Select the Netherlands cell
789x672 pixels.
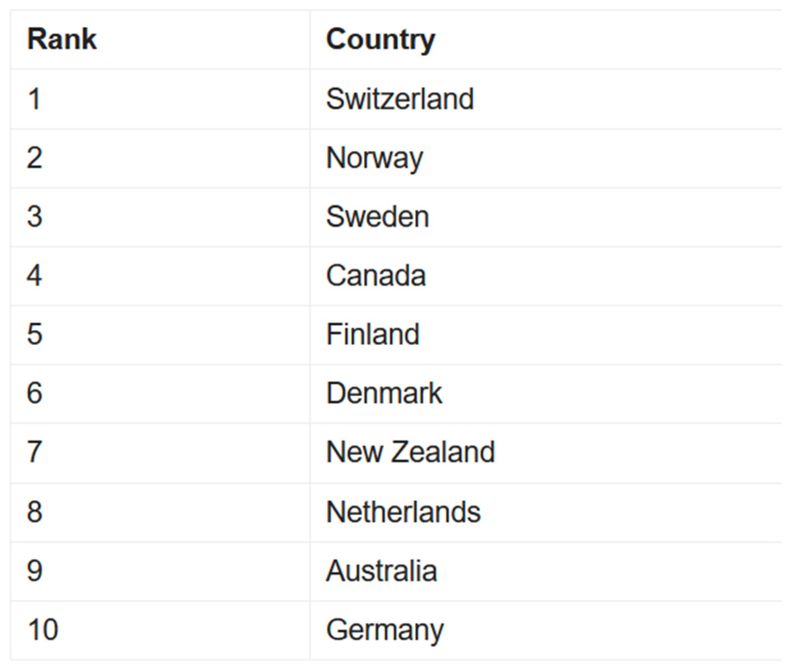[x=403, y=512]
